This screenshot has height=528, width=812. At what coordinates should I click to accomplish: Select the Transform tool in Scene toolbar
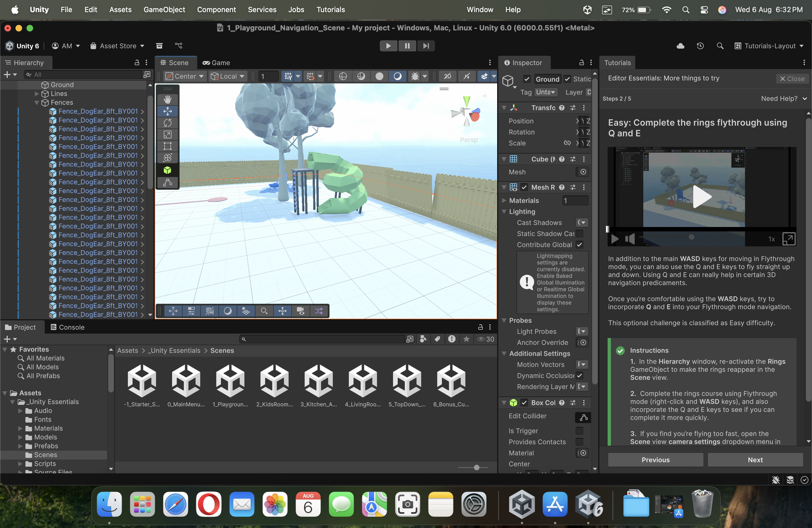coord(167,158)
